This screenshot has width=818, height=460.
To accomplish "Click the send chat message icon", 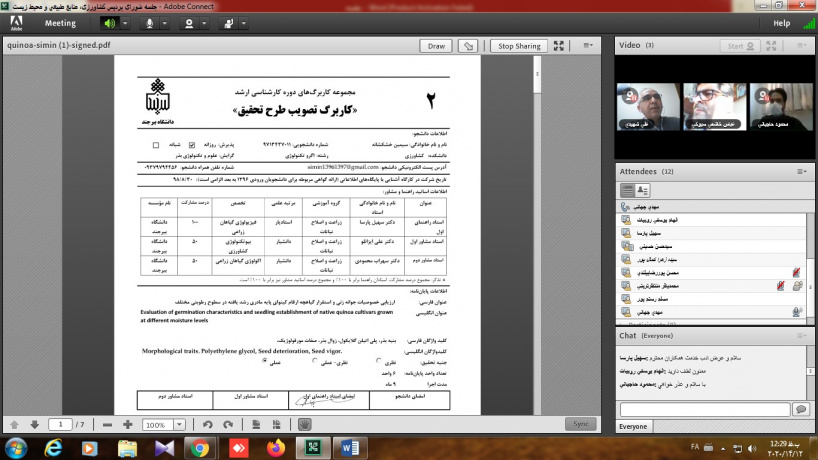I will click(x=799, y=410).
